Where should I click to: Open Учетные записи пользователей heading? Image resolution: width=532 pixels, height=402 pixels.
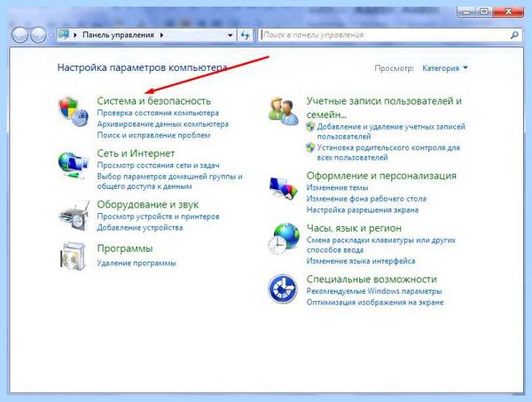384,107
